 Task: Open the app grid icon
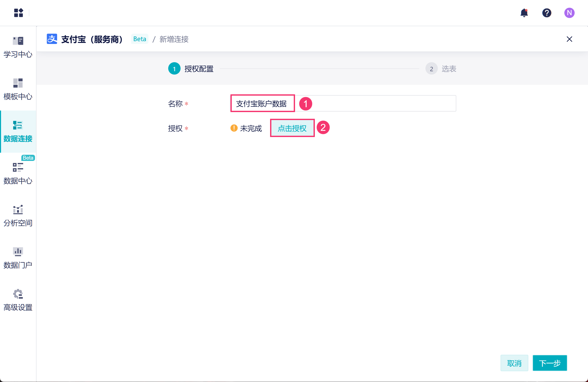pos(19,13)
